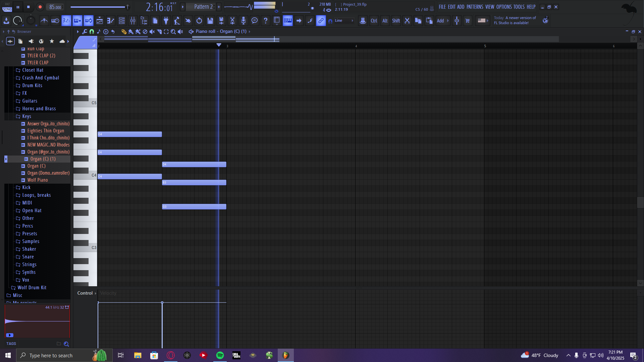This screenshot has height=362, width=644.
Task: Toggle metronome in the toolbar
Action: click(x=44, y=21)
